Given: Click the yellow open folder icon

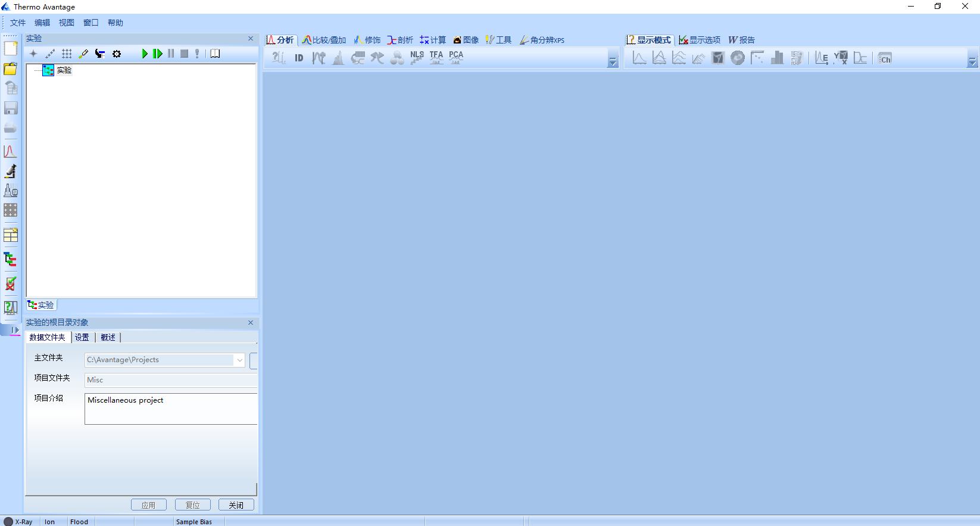Looking at the screenshot, I should pyautogui.click(x=11, y=69).
